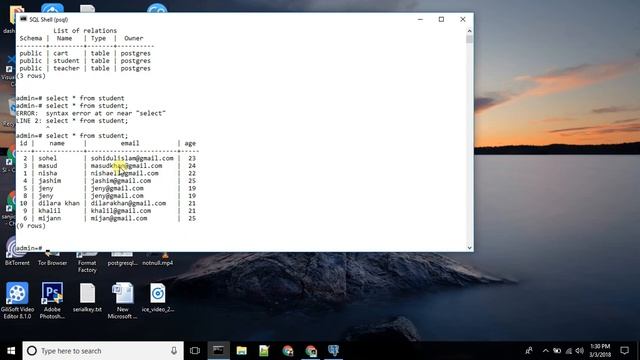640x360 pixels.
Task: Click the 'email' column header
Action: pyautogui.click(x=130, y=143)
